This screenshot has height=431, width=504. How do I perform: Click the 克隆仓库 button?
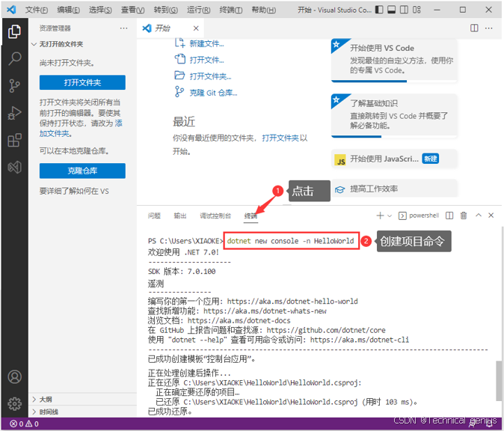[82, 171]
